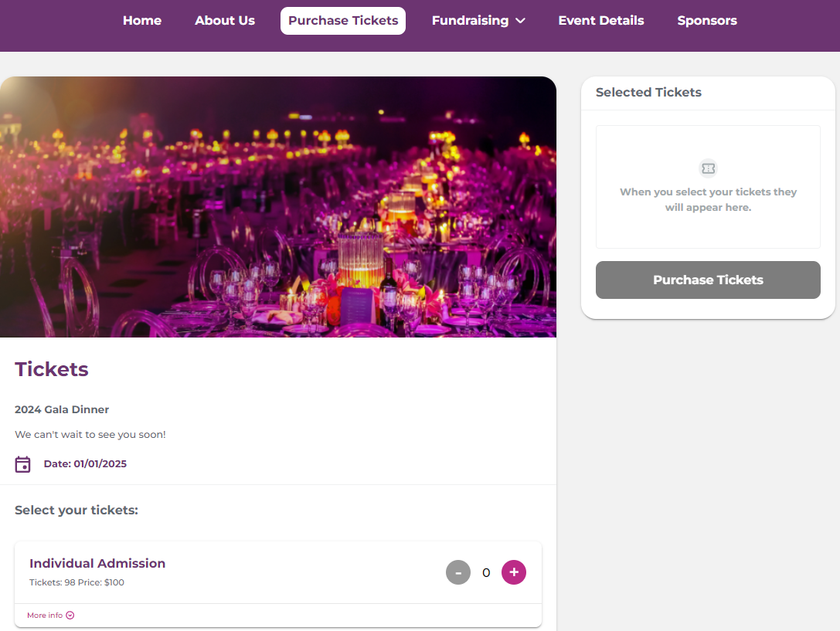
Task: Navigate to Event Details
Action: [601, 21]
